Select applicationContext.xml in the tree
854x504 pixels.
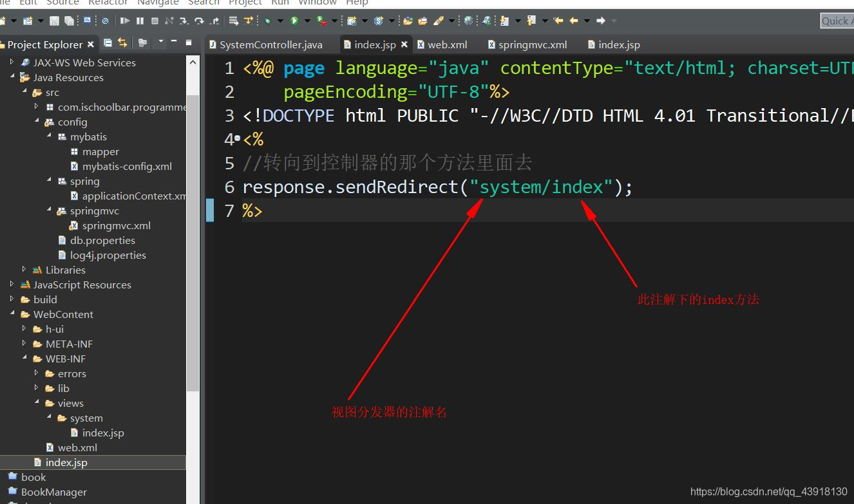click(x=128, y=196)
